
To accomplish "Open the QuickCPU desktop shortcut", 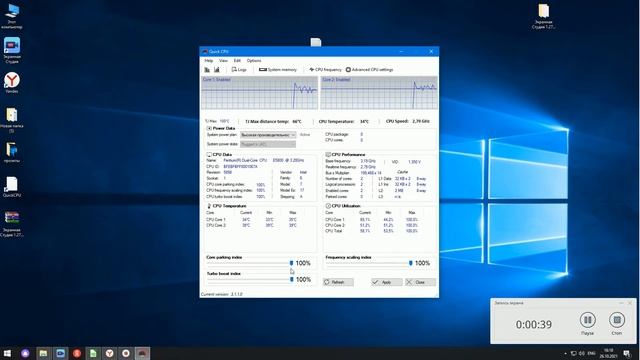I will (12, 187).
